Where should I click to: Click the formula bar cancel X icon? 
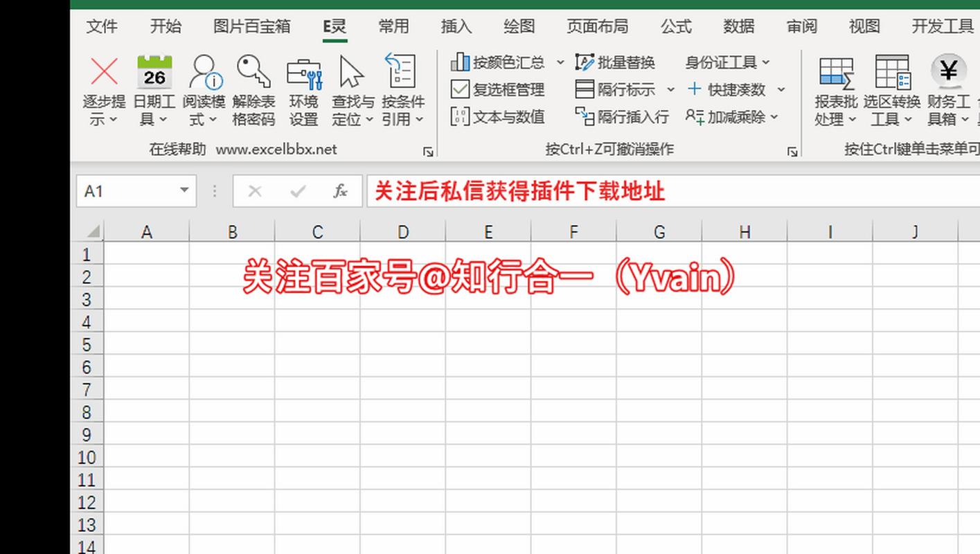[x=255, y=191]
